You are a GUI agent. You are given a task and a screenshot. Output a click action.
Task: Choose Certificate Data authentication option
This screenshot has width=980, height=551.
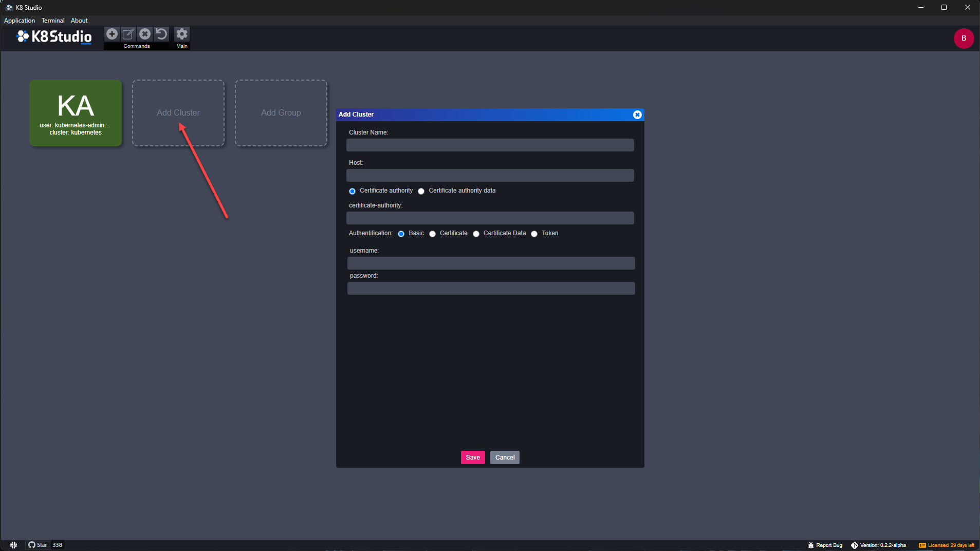[476, 234]
